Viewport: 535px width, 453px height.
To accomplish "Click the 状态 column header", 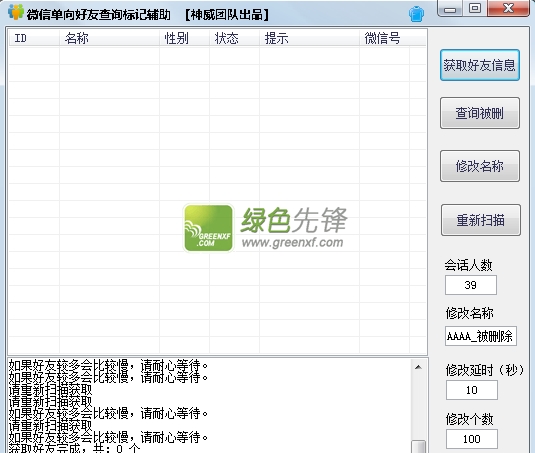I will [234, 38].
